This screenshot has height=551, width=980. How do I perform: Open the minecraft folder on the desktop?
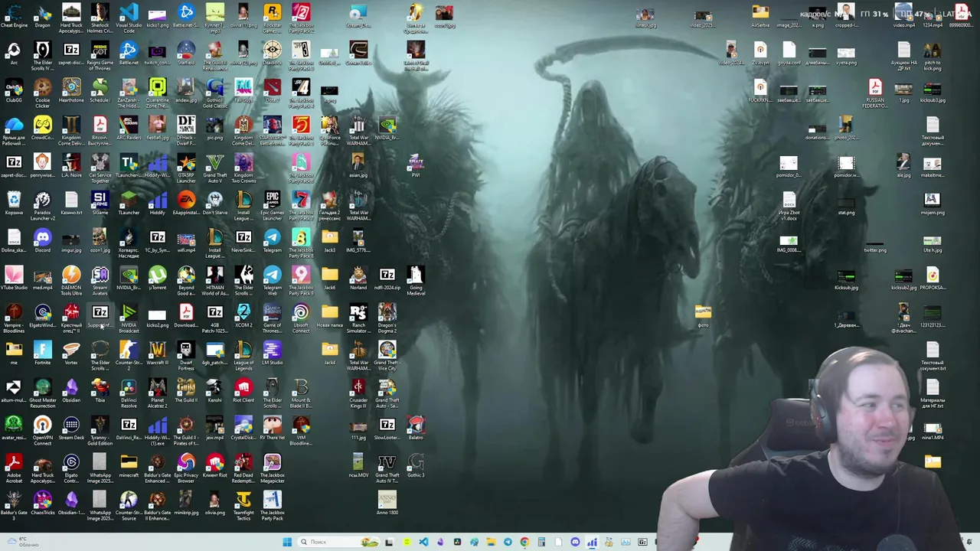(x=129, y=463)
